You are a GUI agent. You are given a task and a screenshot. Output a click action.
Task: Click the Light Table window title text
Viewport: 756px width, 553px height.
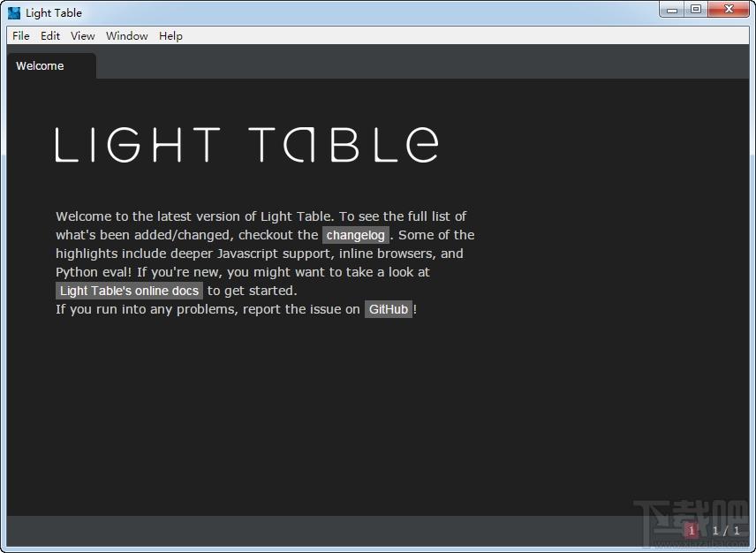coord(54,12)
